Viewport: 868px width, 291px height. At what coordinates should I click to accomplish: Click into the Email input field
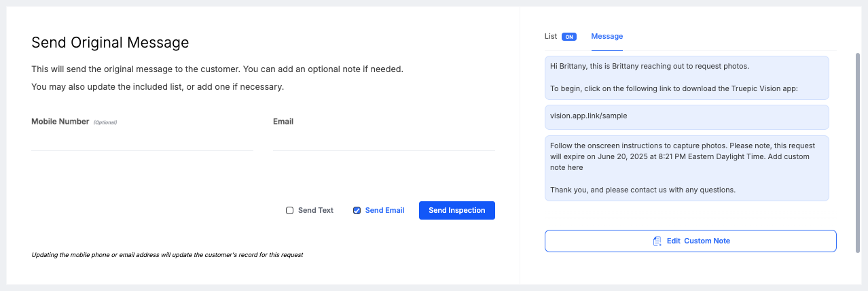click(383, 141)
